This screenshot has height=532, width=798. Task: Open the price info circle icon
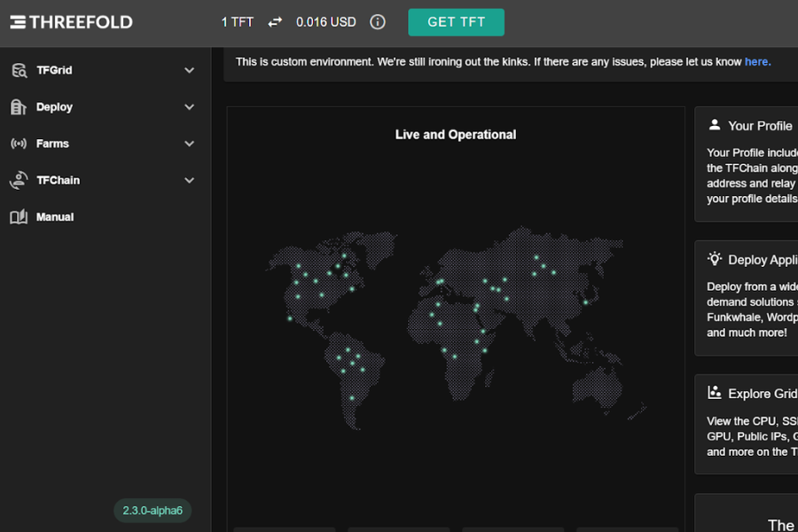[x=378, y=22]
